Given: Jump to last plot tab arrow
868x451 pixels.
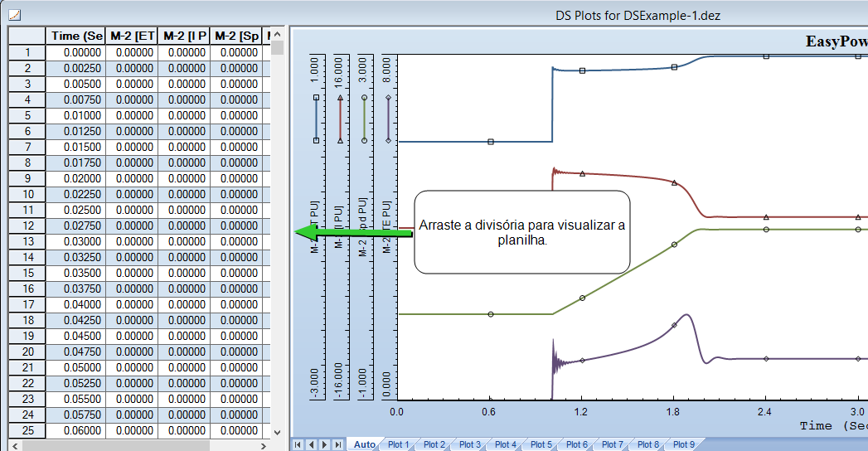Looking at the screenshot, I should pos(337,445).
